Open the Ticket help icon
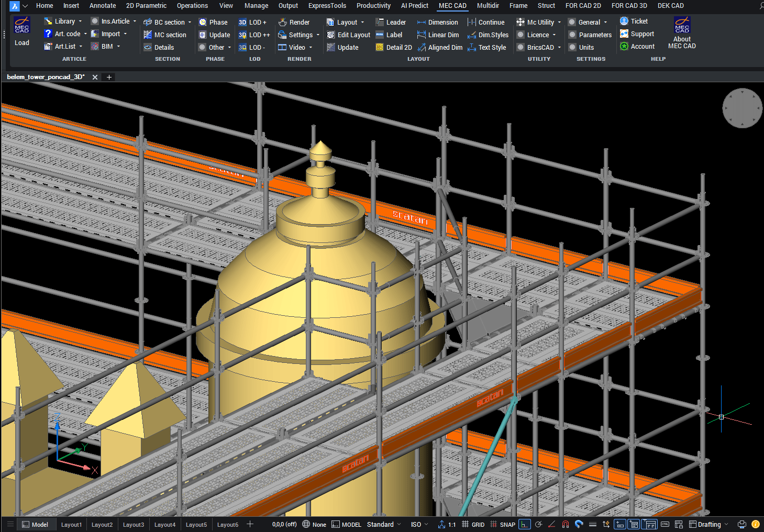 coord(624,21)
